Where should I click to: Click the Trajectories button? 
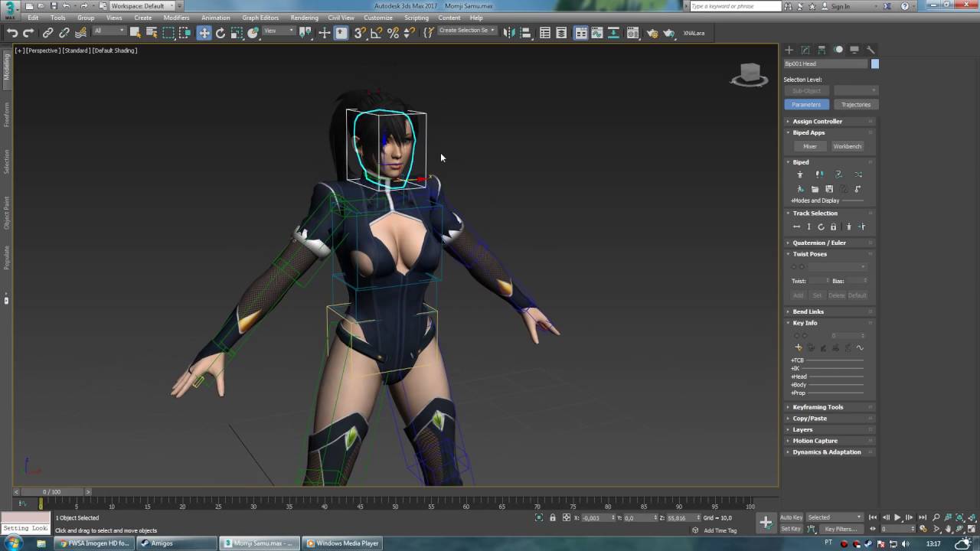(x=855, y=104)
